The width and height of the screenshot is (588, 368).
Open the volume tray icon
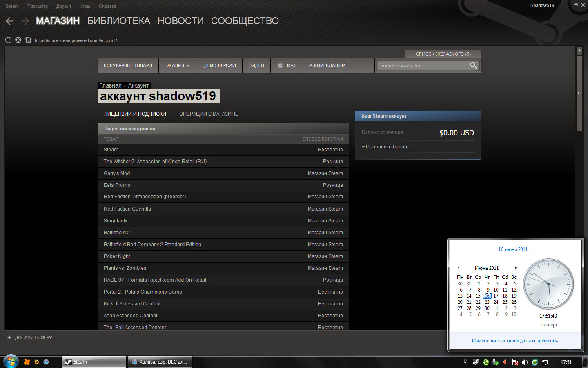coord(525,362)
